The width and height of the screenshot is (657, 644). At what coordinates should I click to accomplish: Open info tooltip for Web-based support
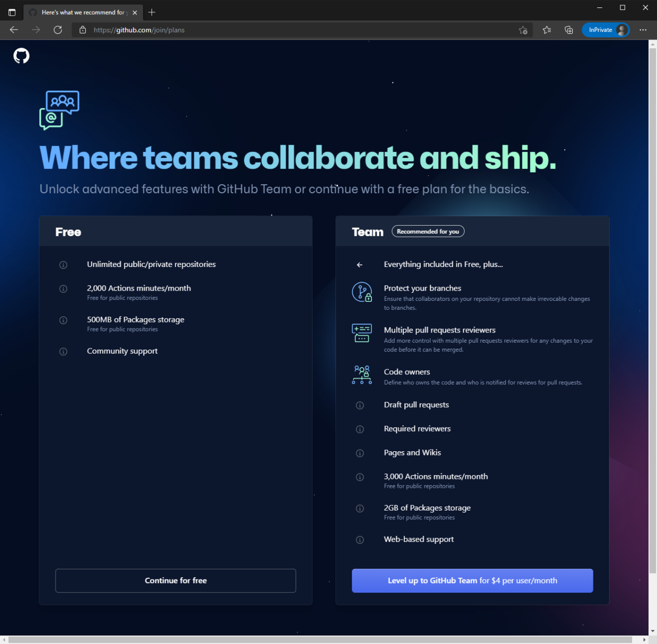pos(360,540)
